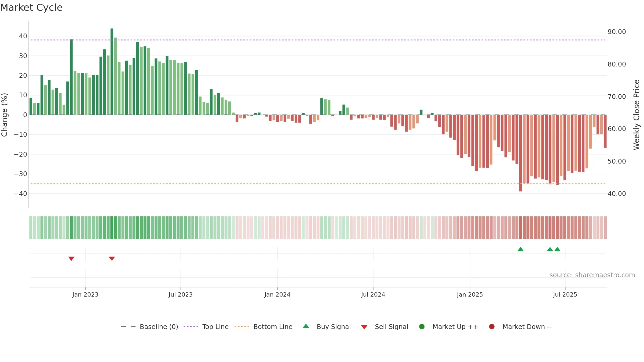The image size is (644, 362).
Task: Click the 90.00 right axis price label
Action: [617, 32]
